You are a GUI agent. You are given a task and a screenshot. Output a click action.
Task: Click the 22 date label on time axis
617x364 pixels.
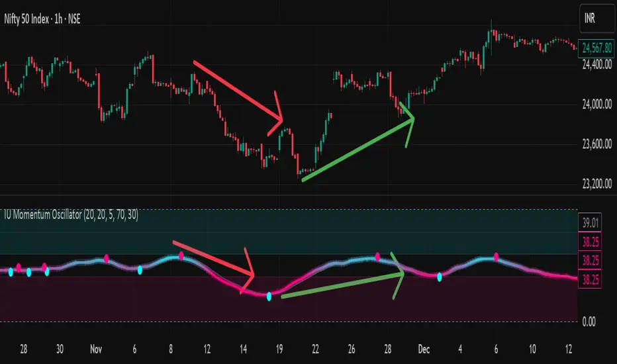click(316, 349)
